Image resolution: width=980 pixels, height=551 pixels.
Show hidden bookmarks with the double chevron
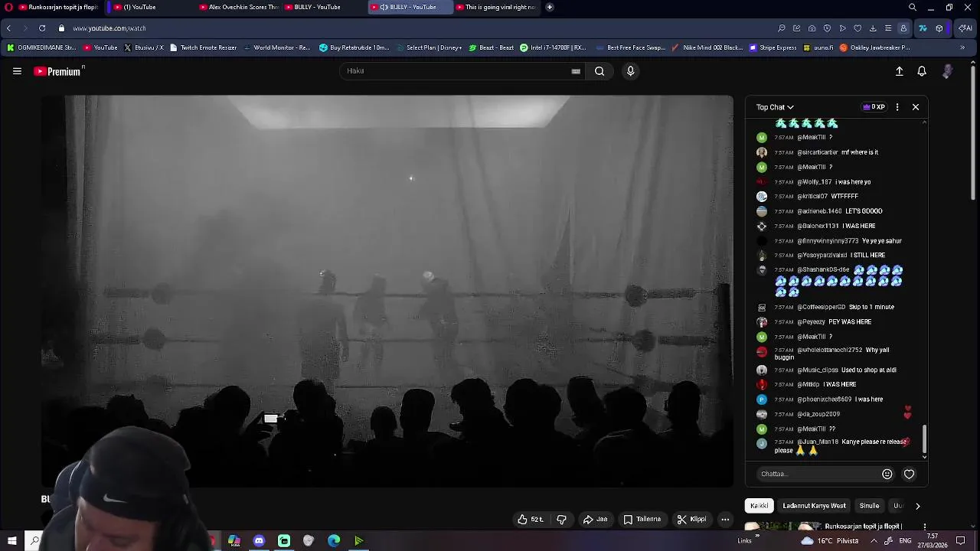coord(962,47)
